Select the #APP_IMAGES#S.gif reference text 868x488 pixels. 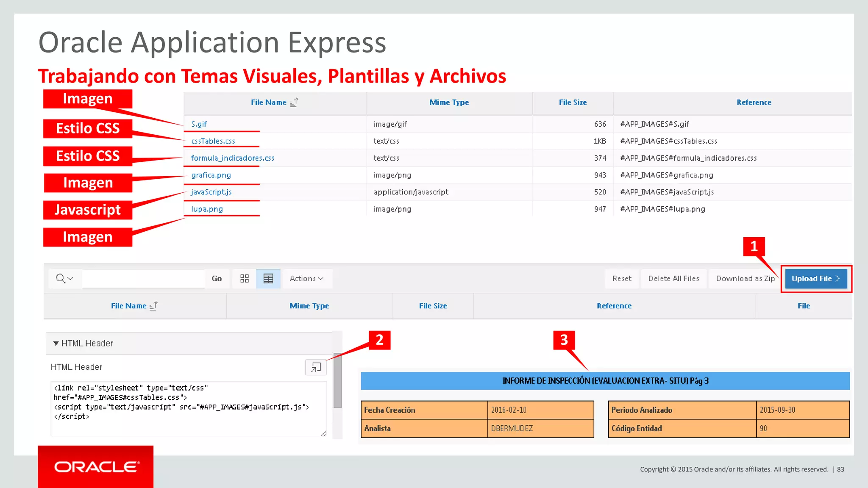pos(655,124)
